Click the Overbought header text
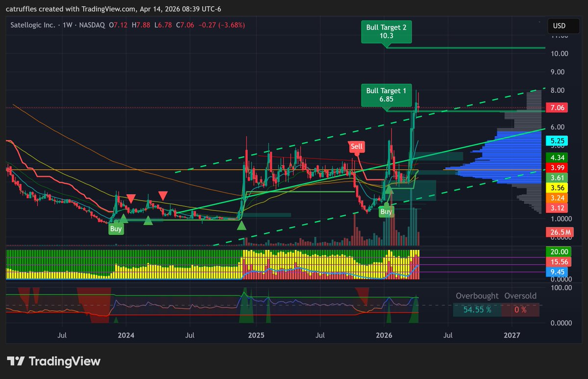 [477, 296]
